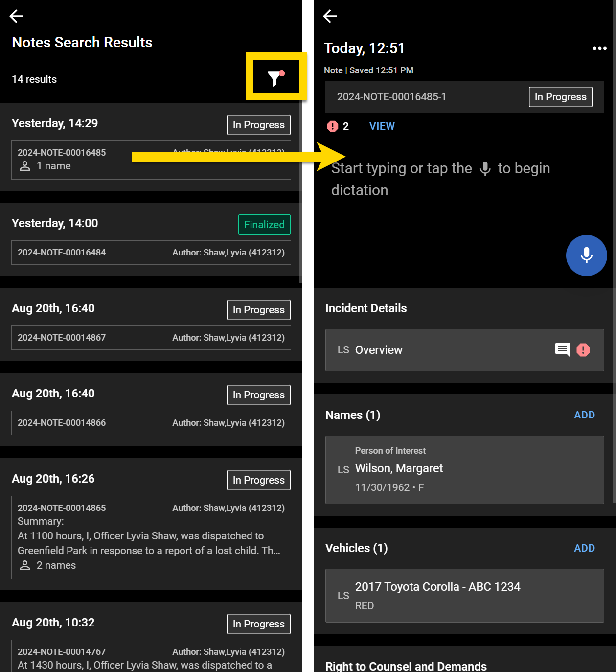Screen dimensions: 616x672
Task: Open note 2024-NOTE-00014865 about lost child
Action: 151,537
